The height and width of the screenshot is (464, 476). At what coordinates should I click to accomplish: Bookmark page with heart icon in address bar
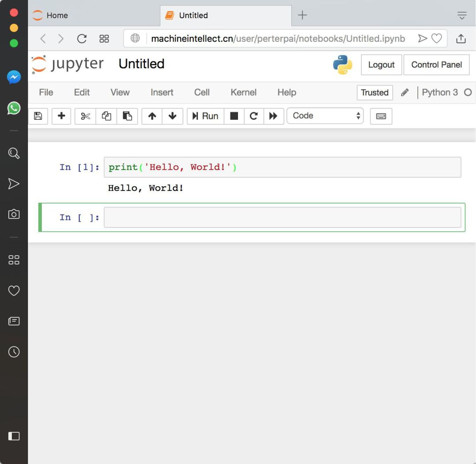pos(436,38)
